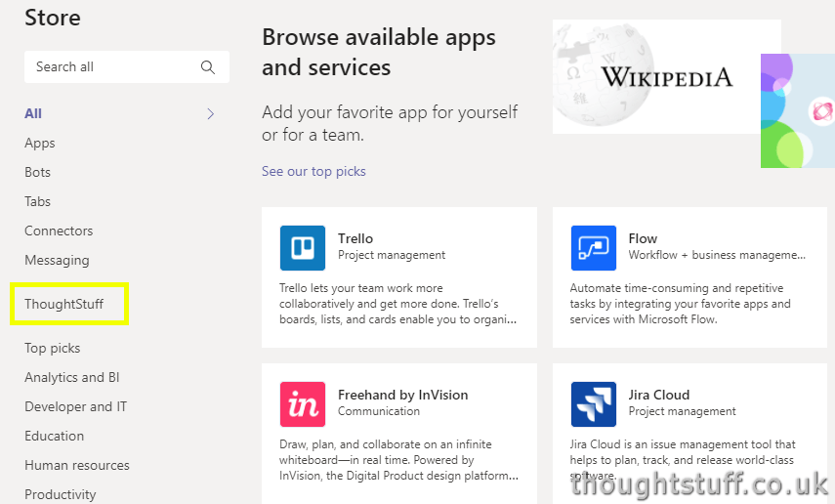Click the Trello description text
This screenshot has height=504, width=835.
(398, 304)
